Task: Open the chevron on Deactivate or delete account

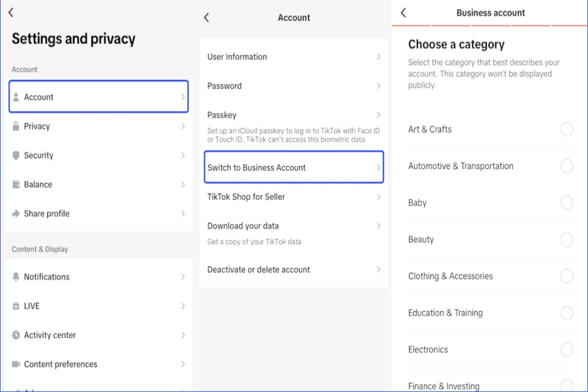Action: (379, 270)
